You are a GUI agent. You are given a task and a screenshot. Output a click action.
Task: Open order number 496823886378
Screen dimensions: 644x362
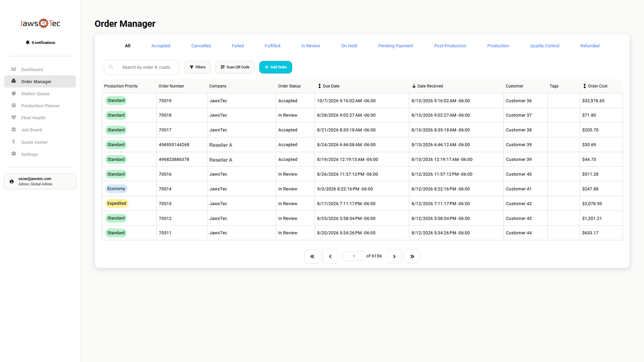tap(174, 159)
